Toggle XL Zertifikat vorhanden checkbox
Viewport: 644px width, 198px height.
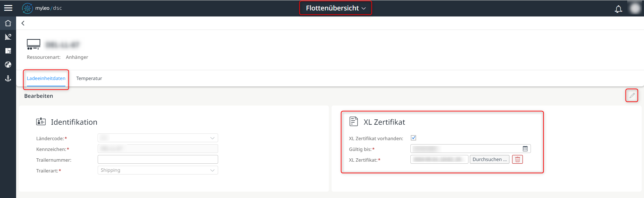[413, 138]
